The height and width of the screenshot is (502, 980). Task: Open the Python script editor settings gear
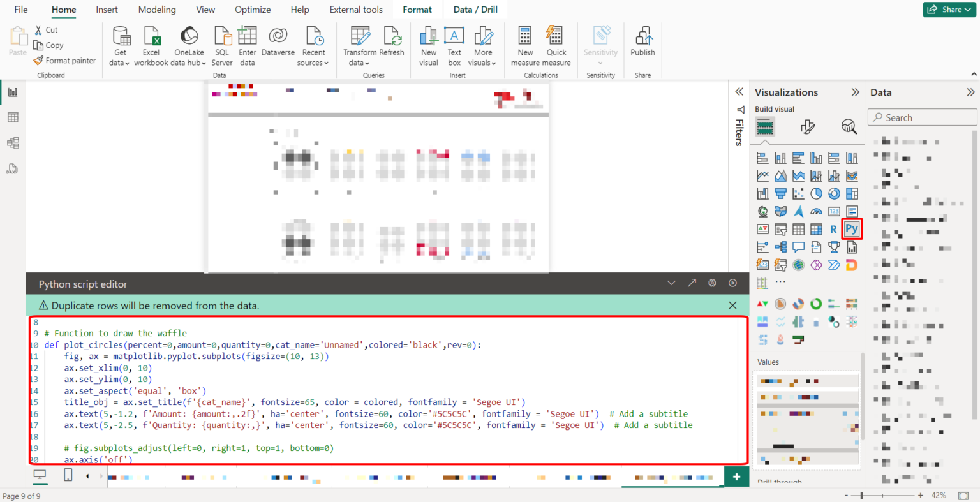click(x=711, y=283)
